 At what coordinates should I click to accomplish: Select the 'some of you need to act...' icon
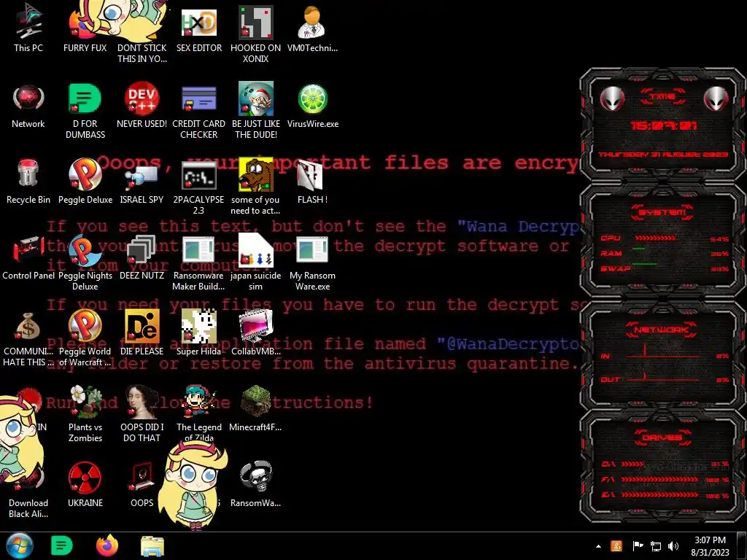click(x=256, y=186)
